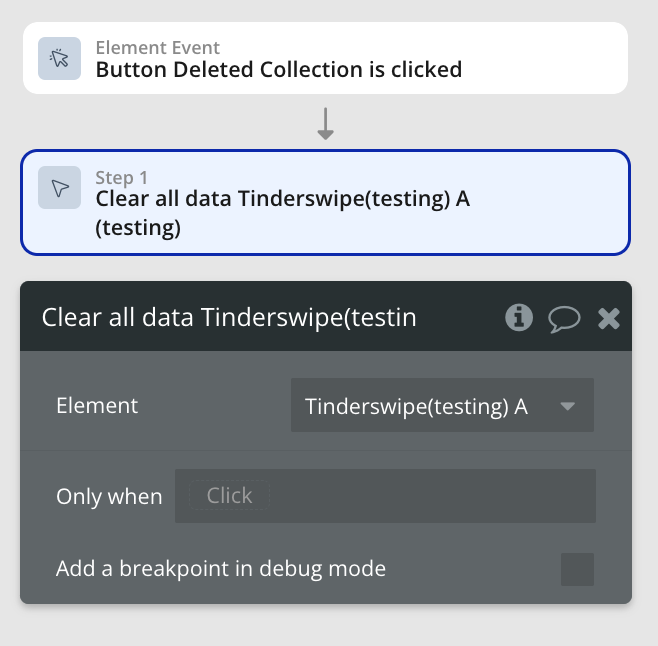Click the Clear all data panel title
Viewport: 658px width, 646px height.
229,318
